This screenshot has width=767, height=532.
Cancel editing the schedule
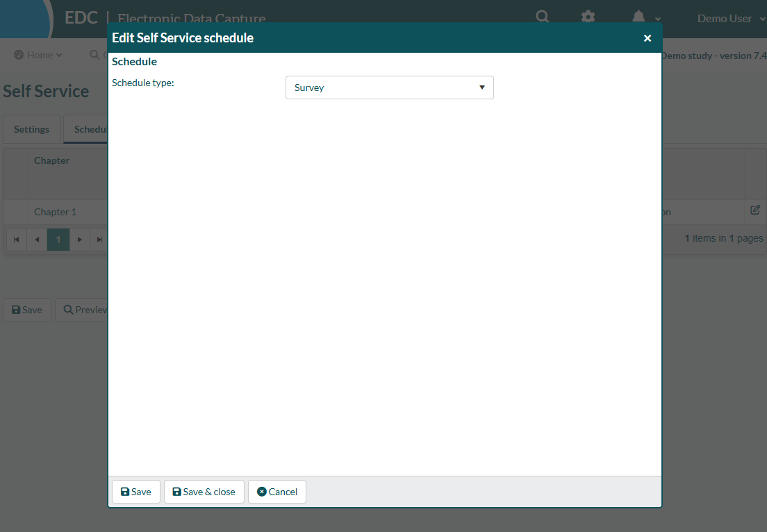click(277, 492)
